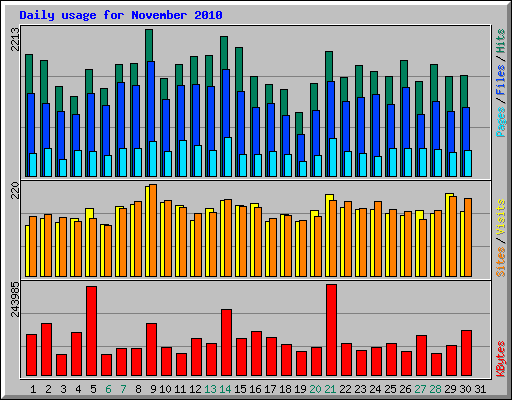Click green weekend day label 7
Image resolution: width=512 pixels, height=400 pixels.
click(x=123, y=389)
